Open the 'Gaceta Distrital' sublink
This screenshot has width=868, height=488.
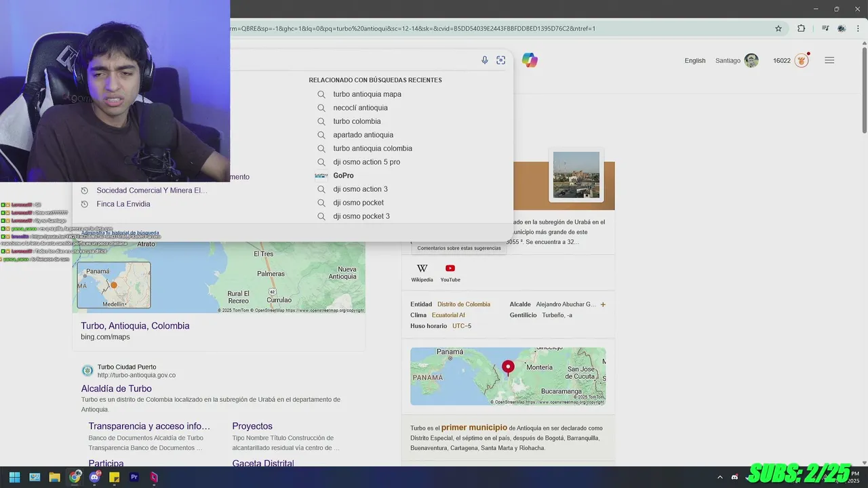pos(263,464)
